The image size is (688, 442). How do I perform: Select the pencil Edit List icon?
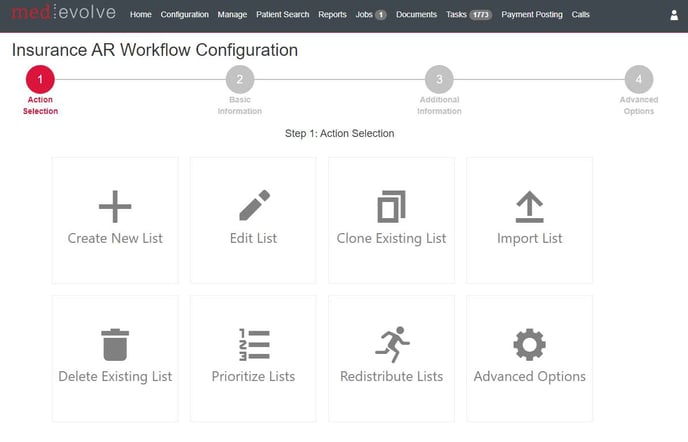click(253, 206)
